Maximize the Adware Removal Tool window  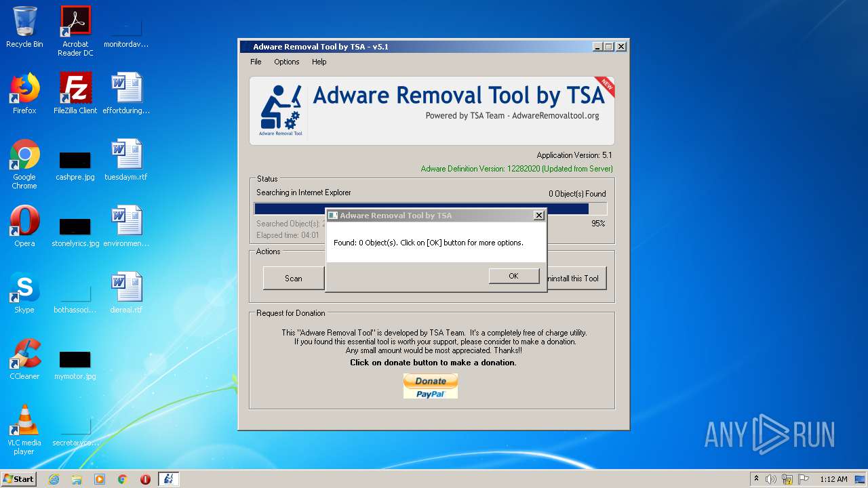click(x=608, y=47)
